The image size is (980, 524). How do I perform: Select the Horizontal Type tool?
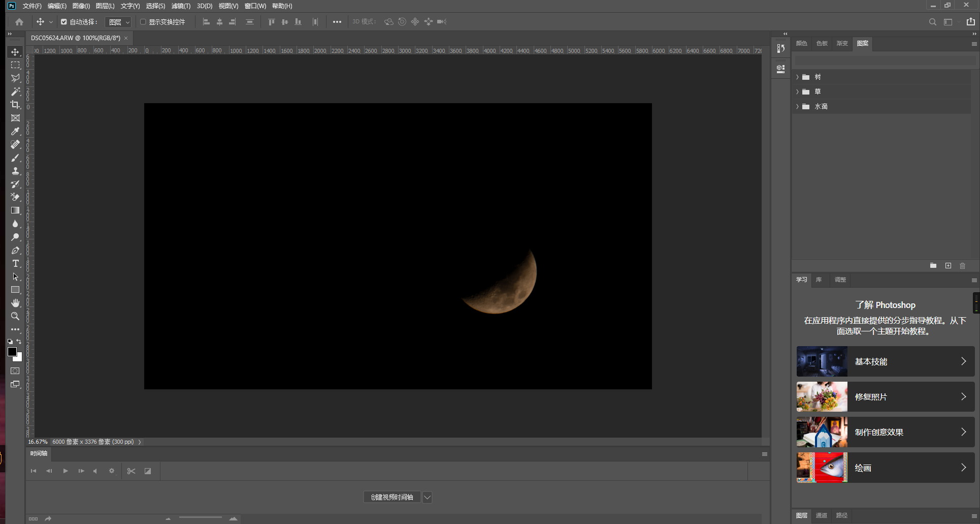click(15, 263)
